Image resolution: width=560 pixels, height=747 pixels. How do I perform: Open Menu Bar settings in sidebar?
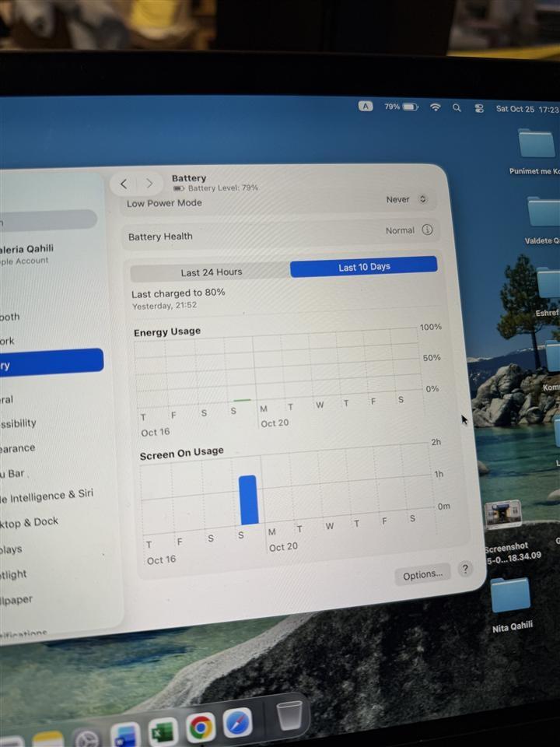pos(12,474)
